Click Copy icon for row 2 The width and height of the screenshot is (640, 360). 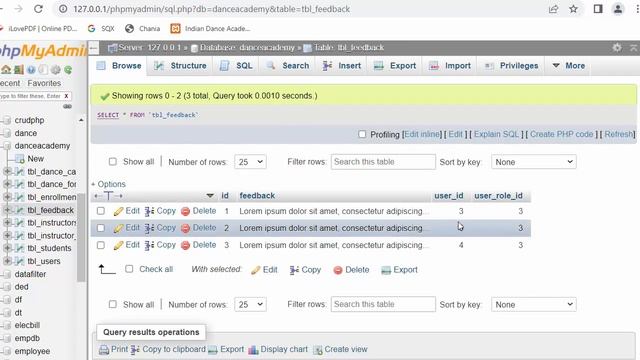[x=149, y=228]
